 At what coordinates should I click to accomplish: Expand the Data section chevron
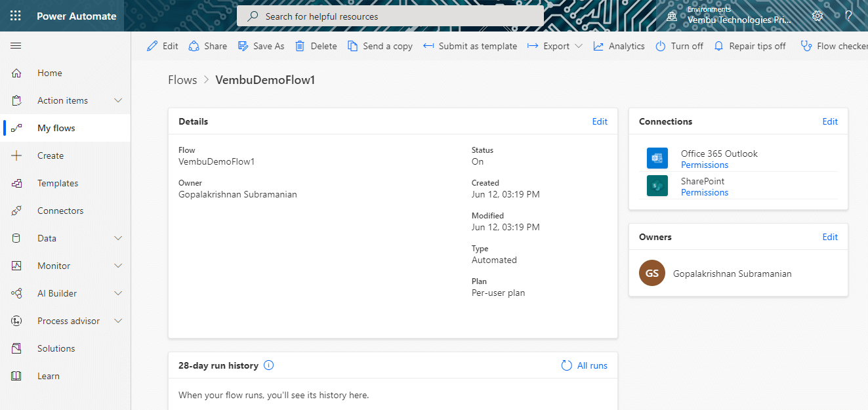tap(118, 238)
